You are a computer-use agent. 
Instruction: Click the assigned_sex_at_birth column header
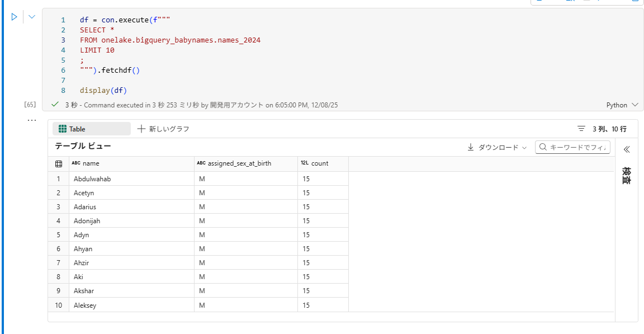click(x=245, y=163)
